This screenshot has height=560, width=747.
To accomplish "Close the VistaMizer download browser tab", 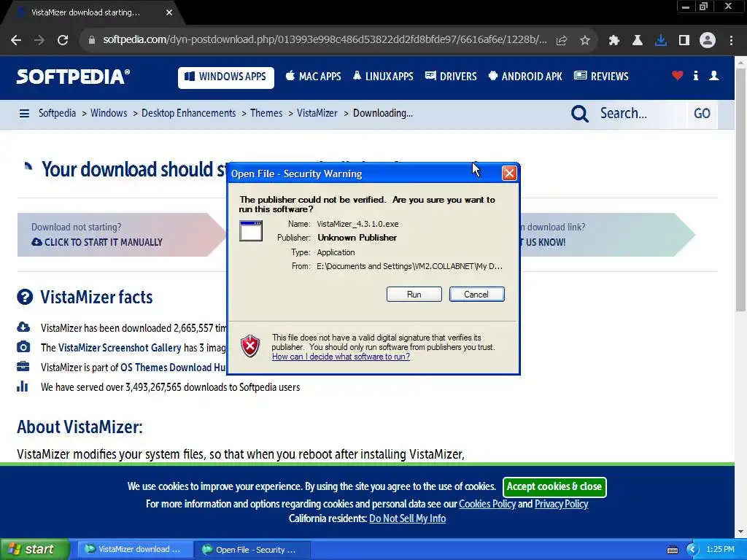I will [169, 12].
